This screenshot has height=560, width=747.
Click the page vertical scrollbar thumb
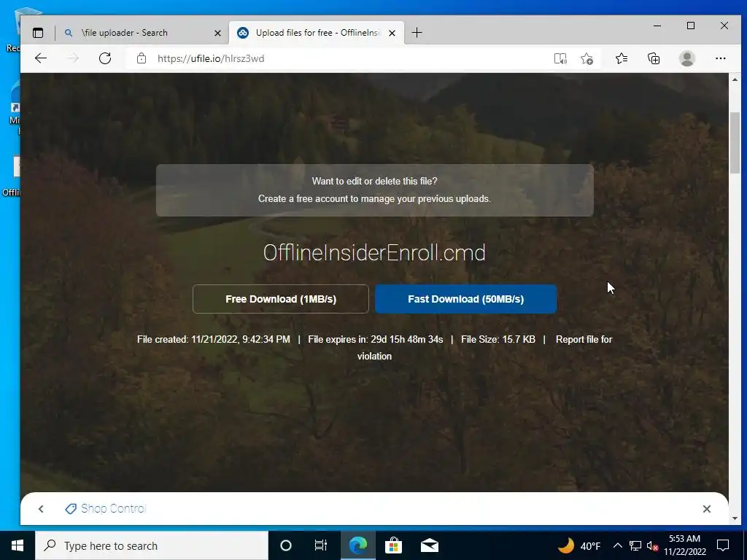point(735,143)
